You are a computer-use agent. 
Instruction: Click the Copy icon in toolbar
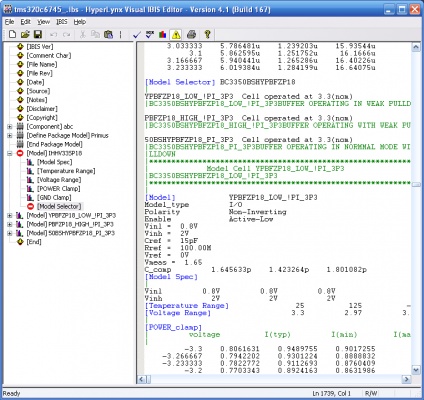coord(95,34)
